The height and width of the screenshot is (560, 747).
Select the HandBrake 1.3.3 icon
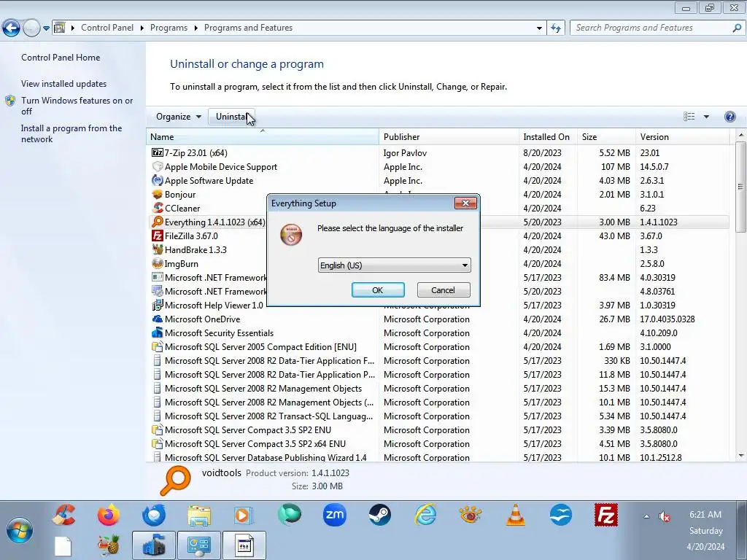coord(158,249)
